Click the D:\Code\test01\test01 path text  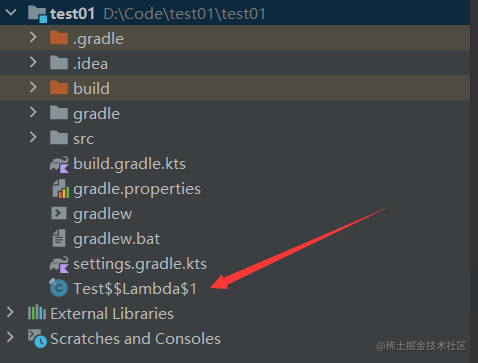tap(184, 14)
